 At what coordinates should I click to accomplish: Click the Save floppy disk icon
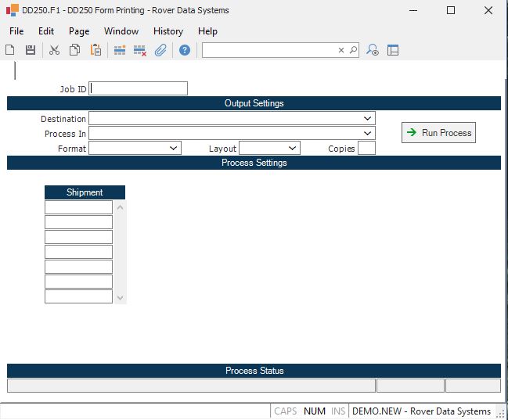tap(31, 50)
